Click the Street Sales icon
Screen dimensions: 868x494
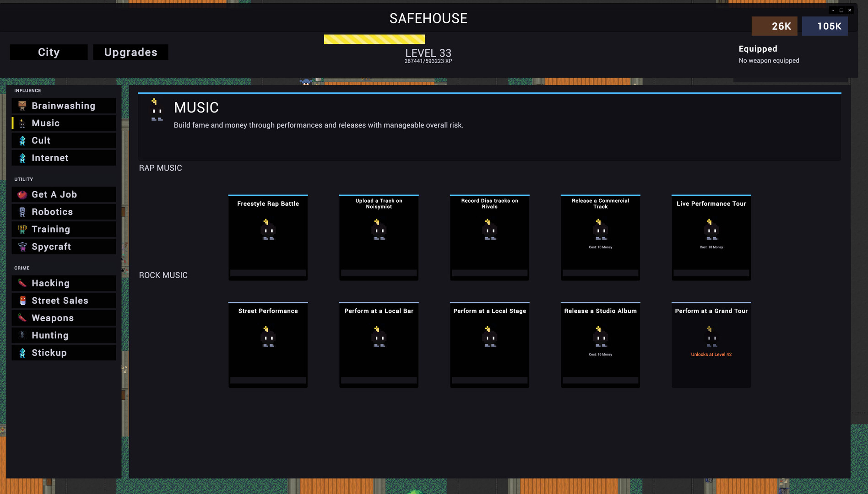coord(22,301)
